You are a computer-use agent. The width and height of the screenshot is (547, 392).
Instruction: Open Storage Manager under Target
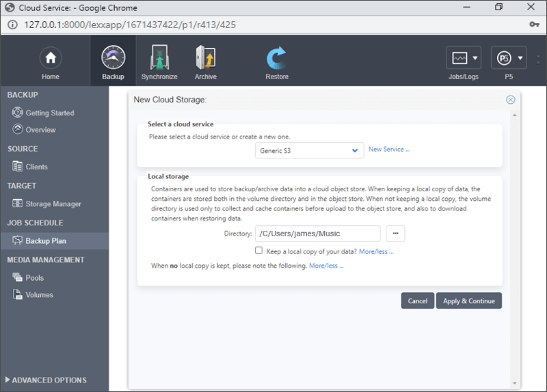[53, 204]
